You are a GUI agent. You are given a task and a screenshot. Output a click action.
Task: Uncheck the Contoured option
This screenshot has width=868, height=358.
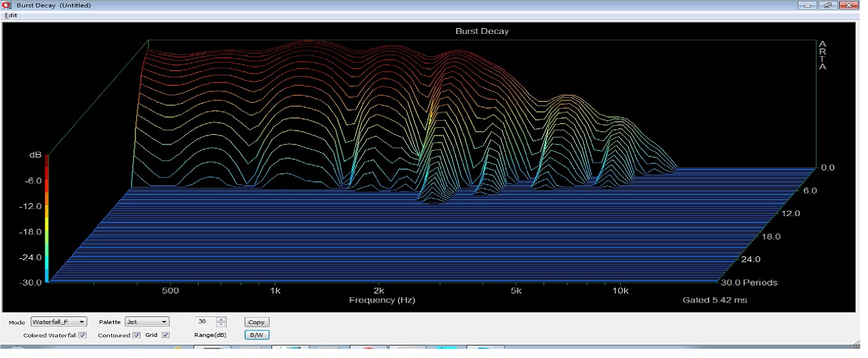(x=137, y=335)
